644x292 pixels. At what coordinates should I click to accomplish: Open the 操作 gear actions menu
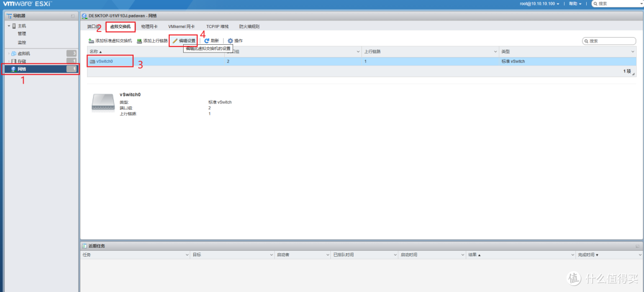coord(235,41)
